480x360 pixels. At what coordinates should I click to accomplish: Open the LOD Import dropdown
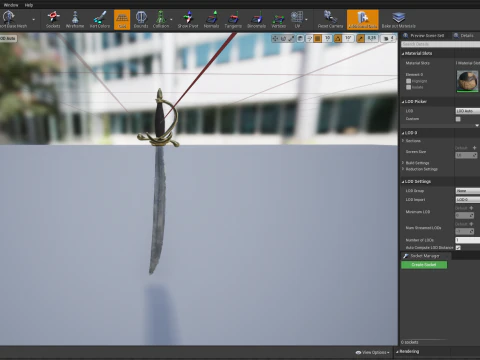coord(468,200)
